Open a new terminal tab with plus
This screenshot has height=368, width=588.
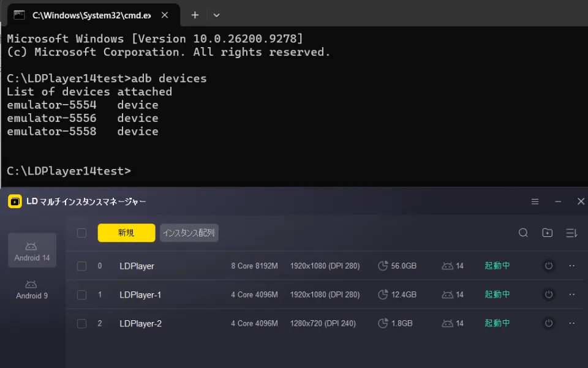tap(195, 15)
